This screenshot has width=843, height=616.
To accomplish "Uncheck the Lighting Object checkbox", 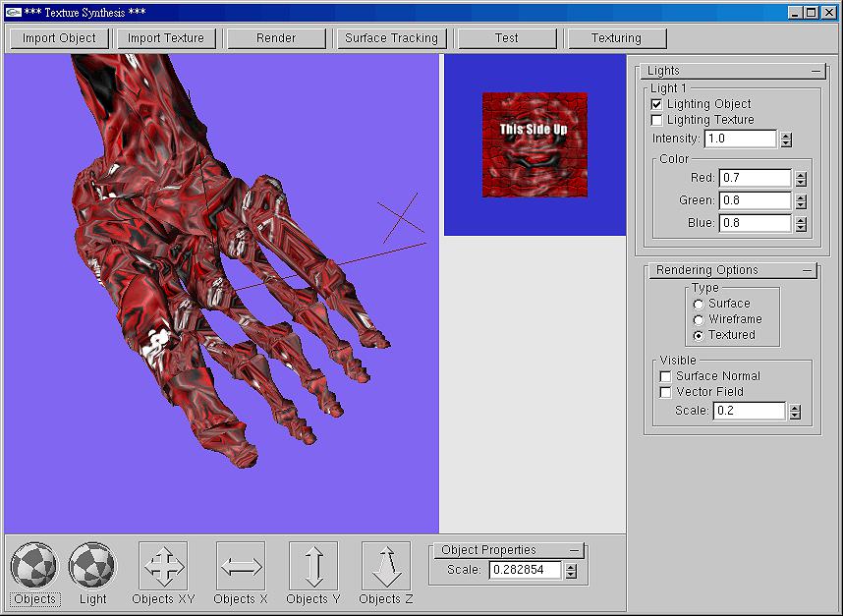I will click(x=657, y=104).
